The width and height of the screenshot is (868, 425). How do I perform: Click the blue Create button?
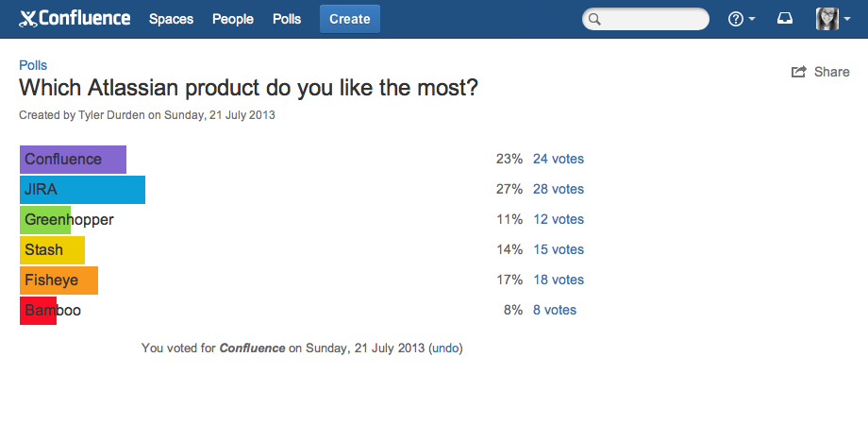[350, 19]
